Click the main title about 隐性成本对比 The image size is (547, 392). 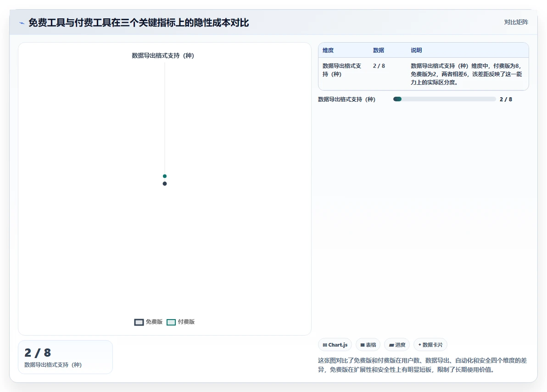point(139,22)
